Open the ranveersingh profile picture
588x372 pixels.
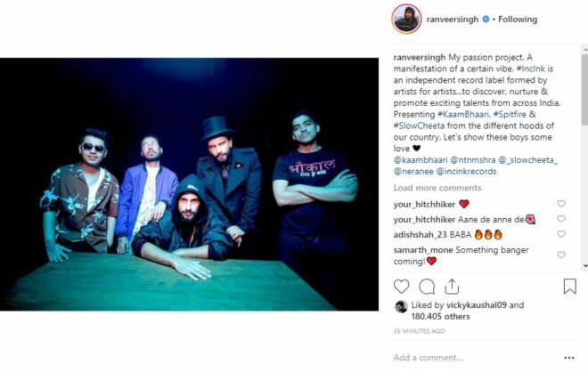click(406, 19)
